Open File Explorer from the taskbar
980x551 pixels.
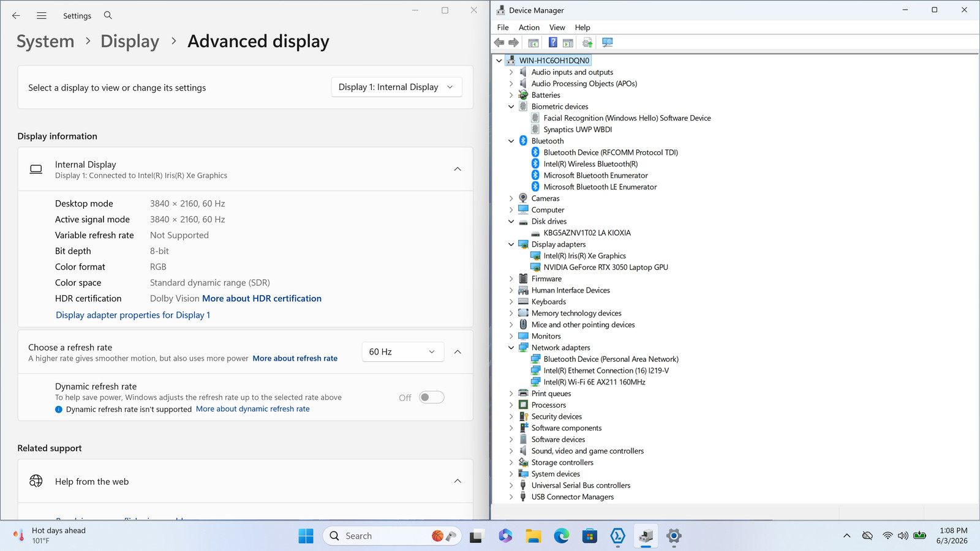coord(533,536)
